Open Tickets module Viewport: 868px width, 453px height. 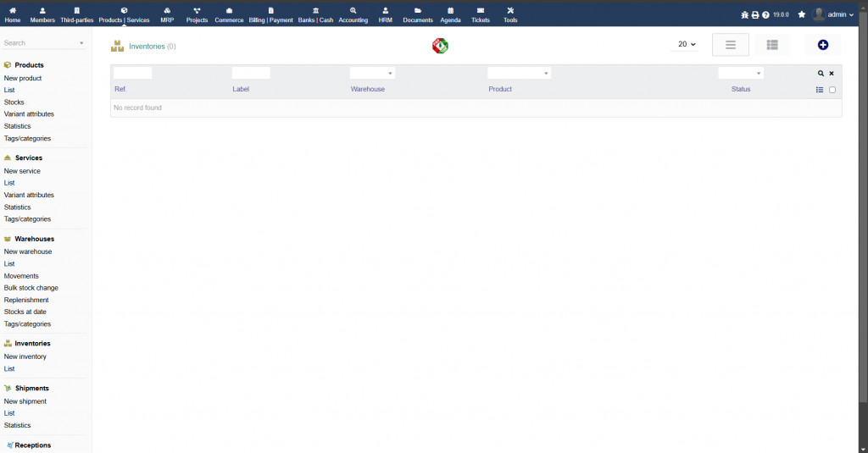click(480, 14)
